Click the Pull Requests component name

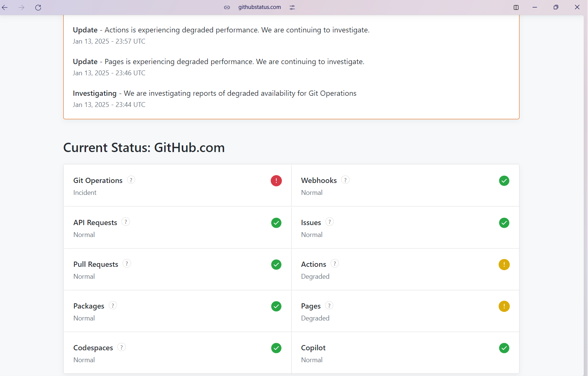(96, 264)
